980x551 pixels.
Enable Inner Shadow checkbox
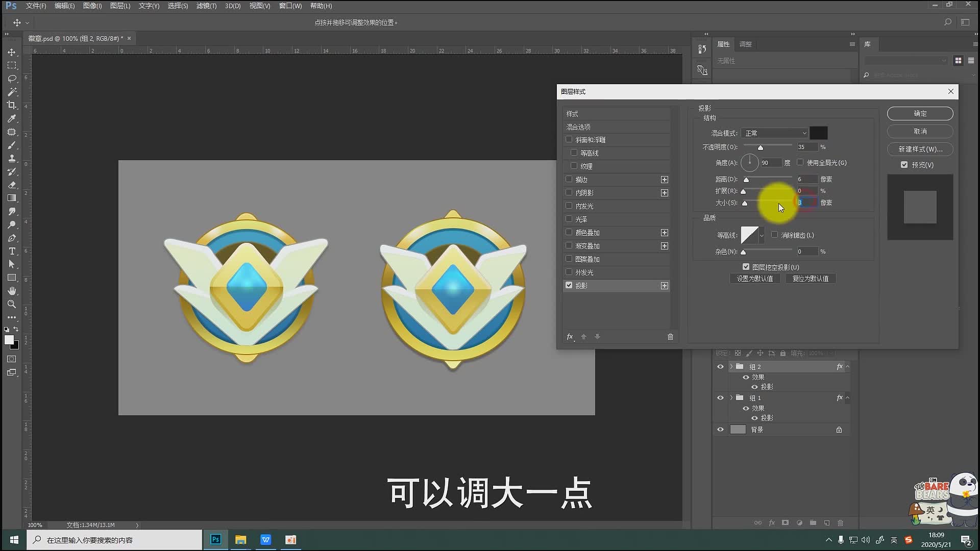tap(569, 192)
